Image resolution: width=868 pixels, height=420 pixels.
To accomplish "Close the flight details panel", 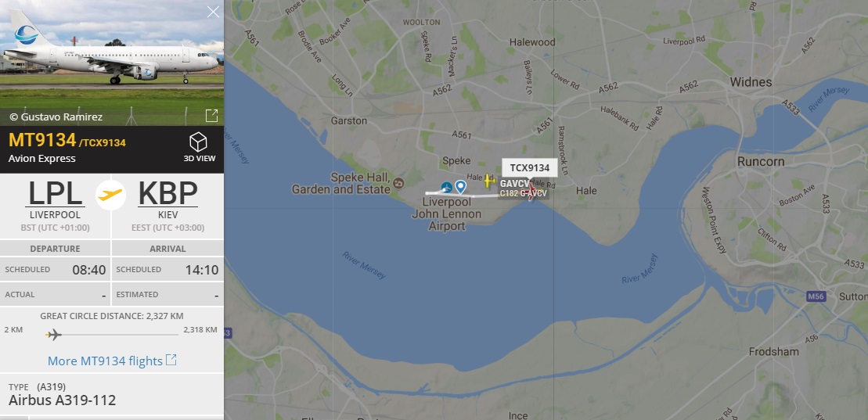I will 213,12.
